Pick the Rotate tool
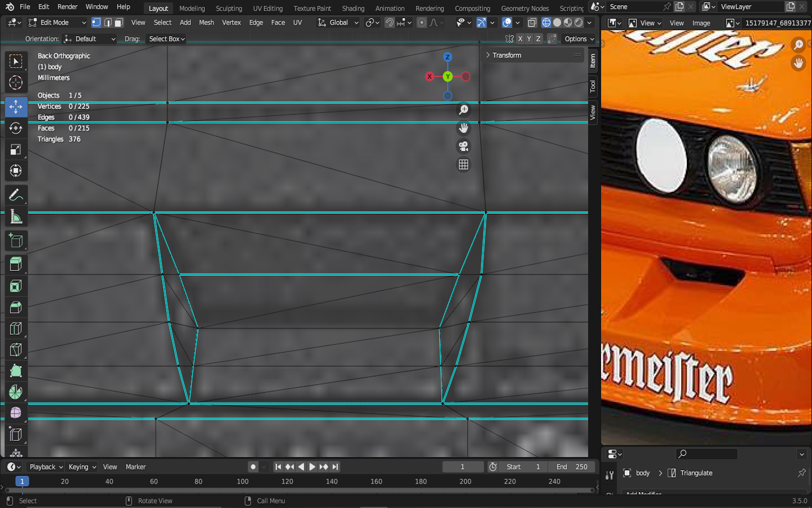 [16, 128]
